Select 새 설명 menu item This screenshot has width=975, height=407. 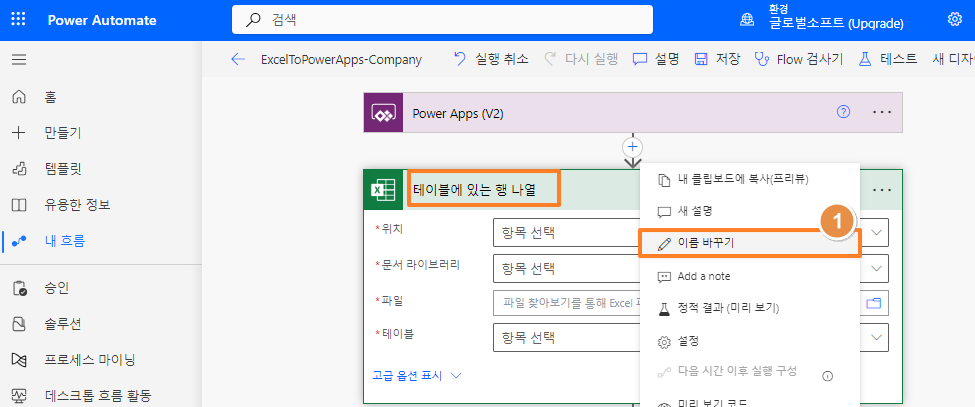[x=749, y=211]
